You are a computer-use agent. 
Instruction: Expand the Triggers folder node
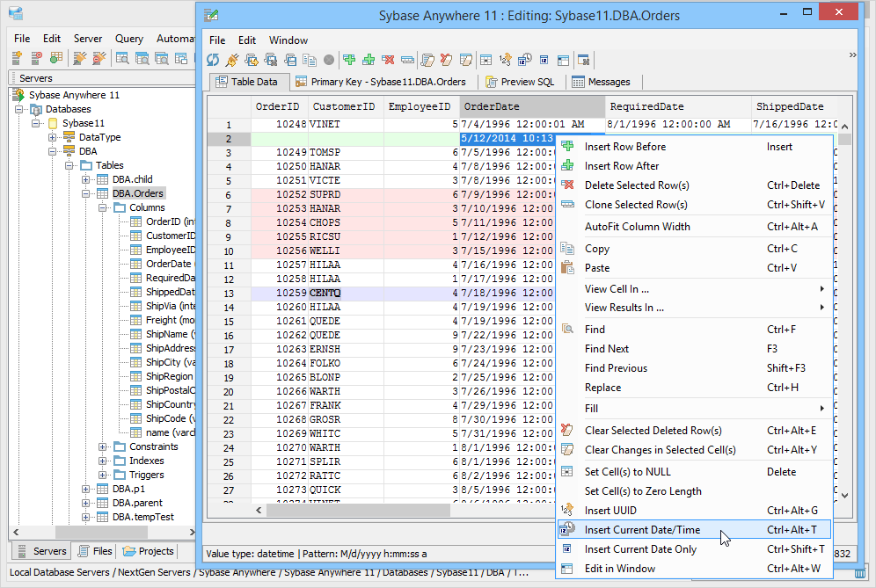[102, 475]
